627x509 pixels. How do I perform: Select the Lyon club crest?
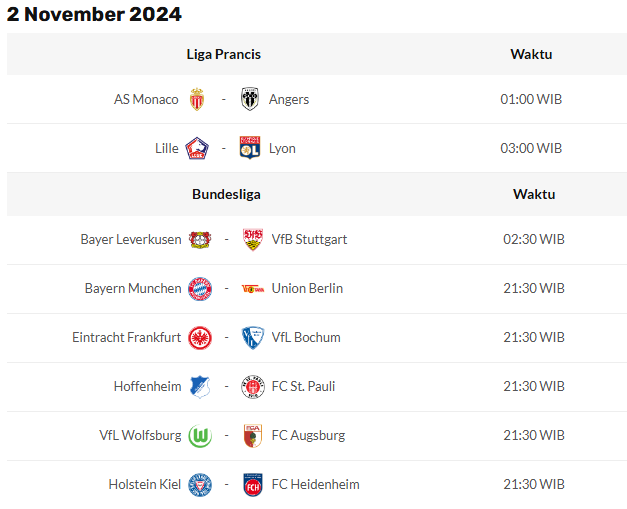point(250,148)
